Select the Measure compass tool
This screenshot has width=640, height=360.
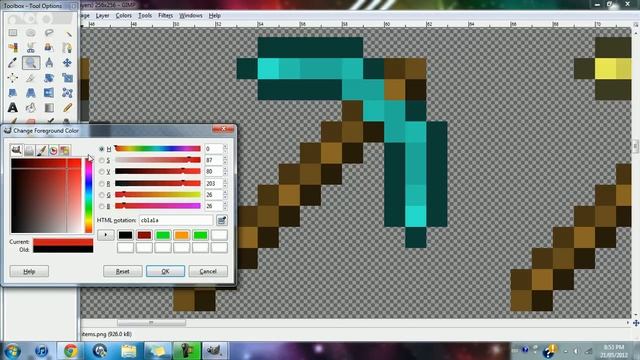[x=49, y=62]
